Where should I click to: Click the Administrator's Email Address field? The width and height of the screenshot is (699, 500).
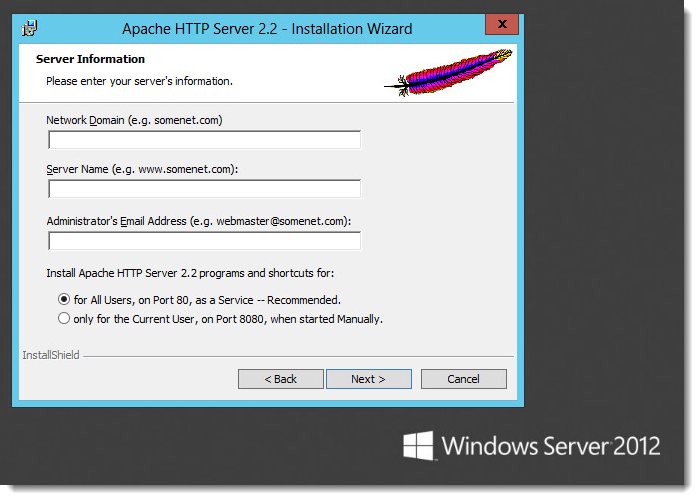point(204,241)
